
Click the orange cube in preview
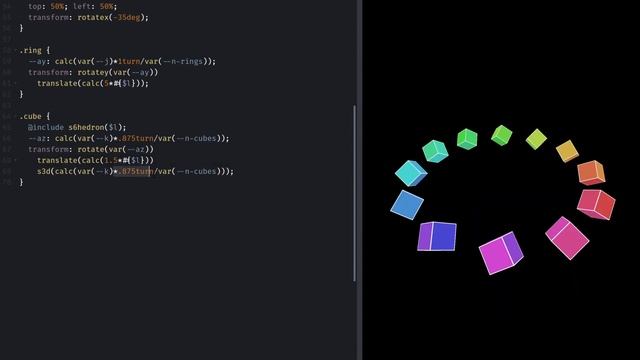pos(591,173)
